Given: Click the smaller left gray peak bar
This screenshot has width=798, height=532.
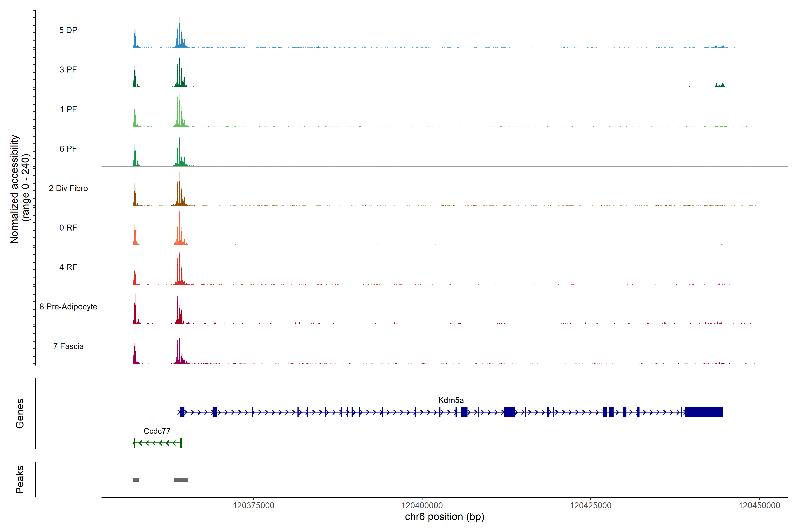Looking at the screenshot, I should click(x=136, y=480).
